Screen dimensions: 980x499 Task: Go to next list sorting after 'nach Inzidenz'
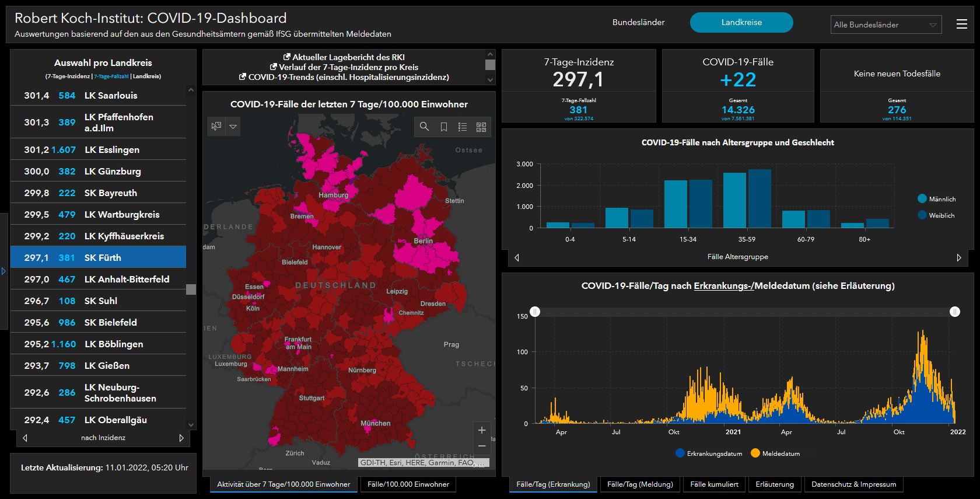[181, 438]
